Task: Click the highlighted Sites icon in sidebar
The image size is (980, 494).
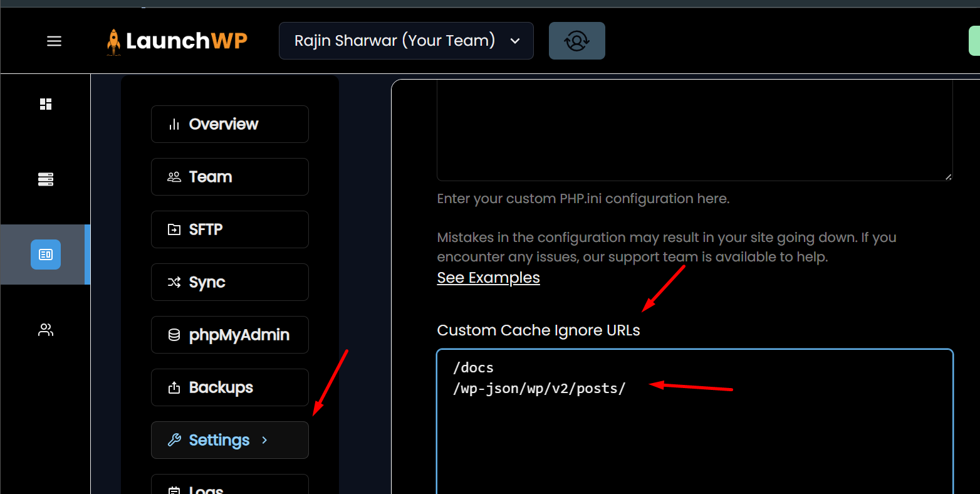Action: 45,254
